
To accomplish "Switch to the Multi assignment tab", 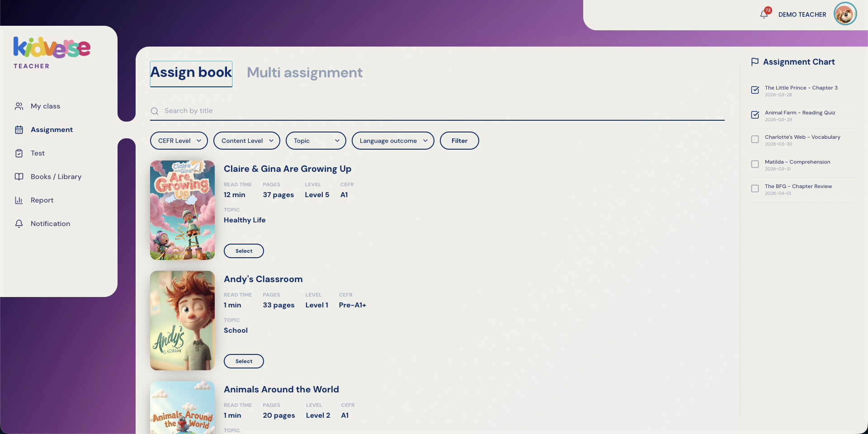I will tap(304, 73).
